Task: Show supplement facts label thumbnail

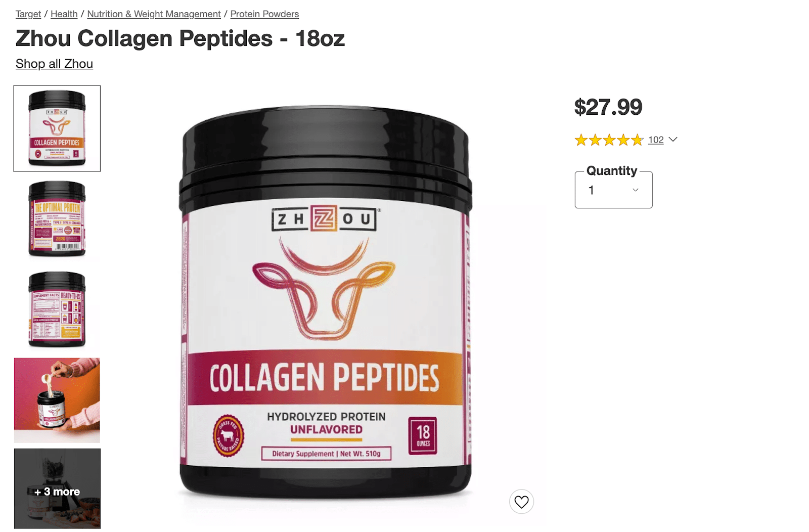Action: point(57,309)
